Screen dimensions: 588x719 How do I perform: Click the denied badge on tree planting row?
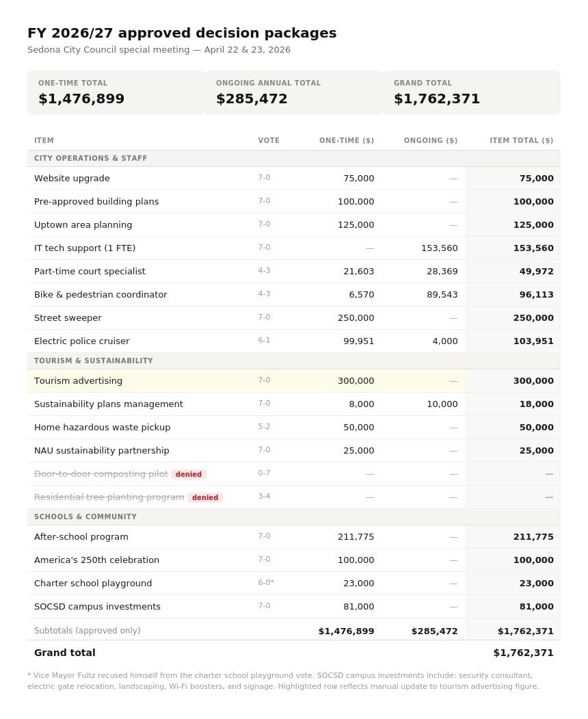[205, 497]
